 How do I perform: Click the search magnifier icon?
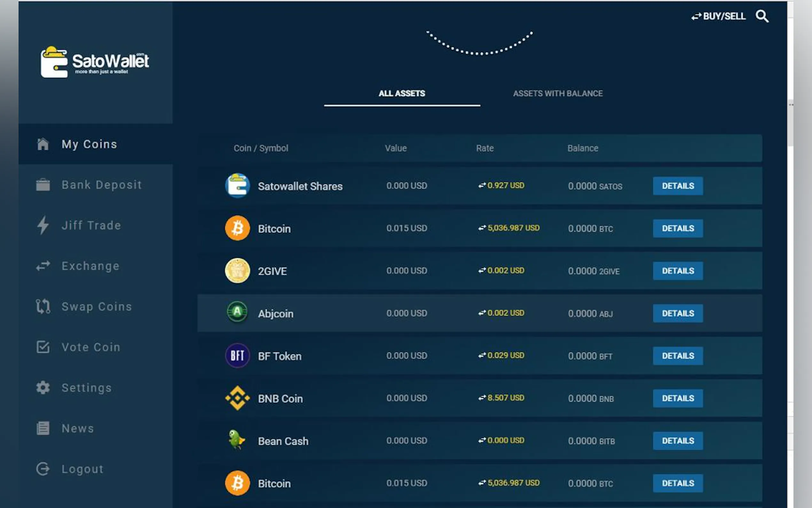click(761, 16)
